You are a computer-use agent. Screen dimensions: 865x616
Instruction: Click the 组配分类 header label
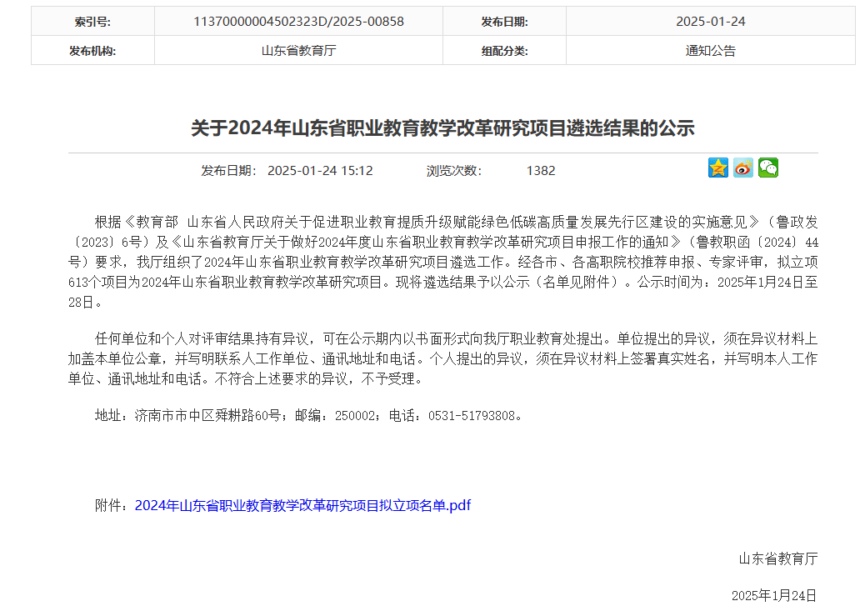[x=504, y=51]
